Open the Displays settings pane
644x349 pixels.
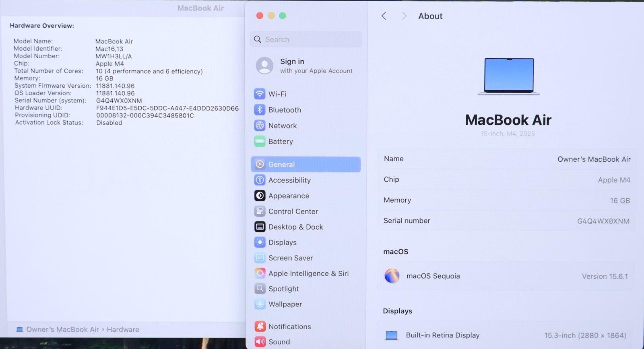point(282,242)
